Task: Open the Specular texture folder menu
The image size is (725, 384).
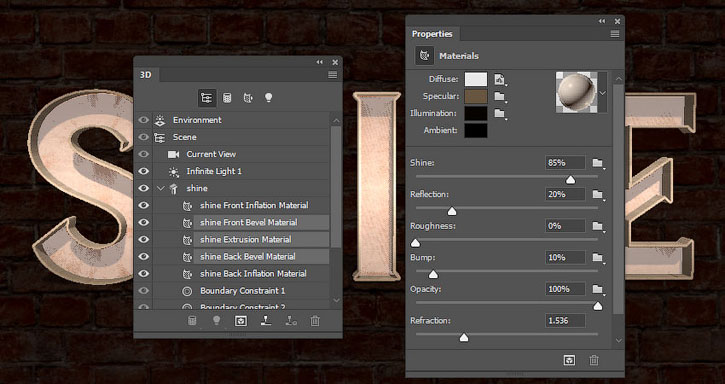Action: click(x=499, y=97)
